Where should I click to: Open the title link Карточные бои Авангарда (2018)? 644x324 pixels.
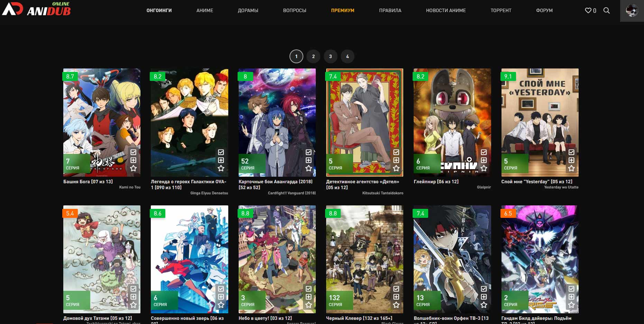click(276, 184)
